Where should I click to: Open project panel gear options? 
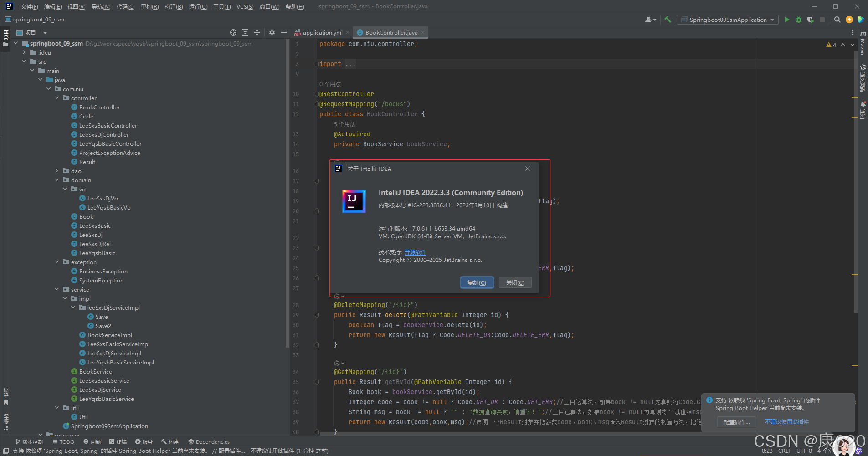[x=272, y=32]
